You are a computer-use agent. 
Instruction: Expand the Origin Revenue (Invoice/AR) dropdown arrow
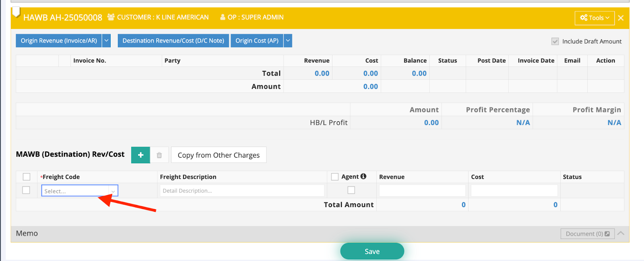coord(107,41)
